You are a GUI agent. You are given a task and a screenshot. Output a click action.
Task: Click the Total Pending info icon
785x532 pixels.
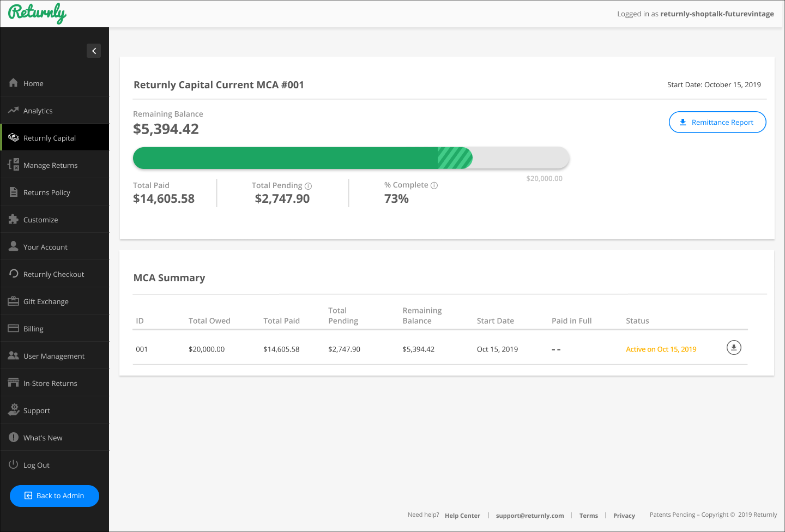pyautogui.click(x=309, y=186)
